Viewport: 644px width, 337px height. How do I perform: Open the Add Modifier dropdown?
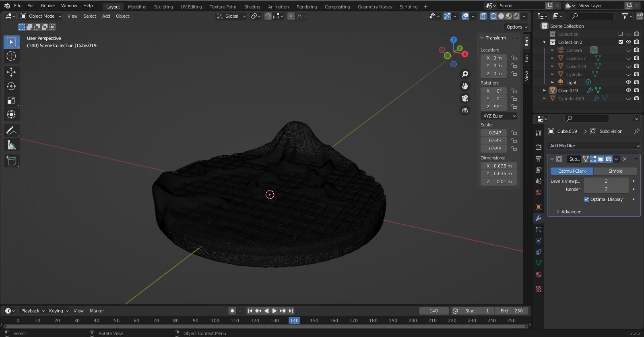click(x=594, y=146)
